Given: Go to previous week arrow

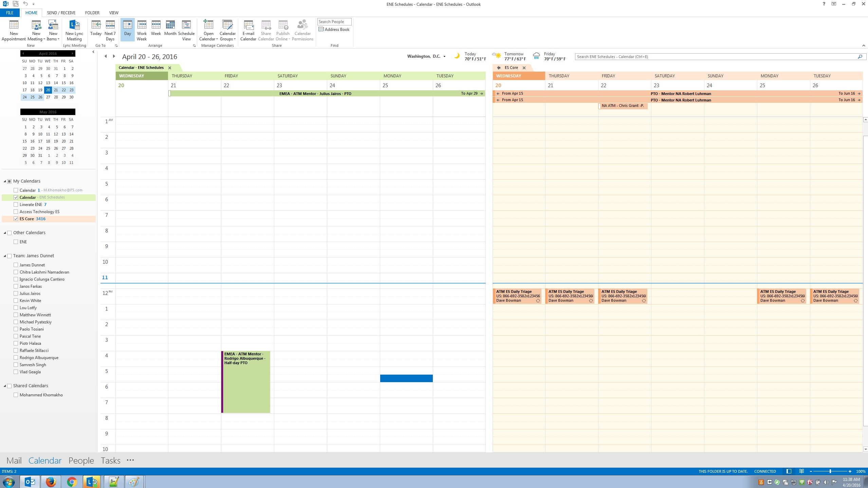Looking at the screenshot, I should (x=106, y=56).
